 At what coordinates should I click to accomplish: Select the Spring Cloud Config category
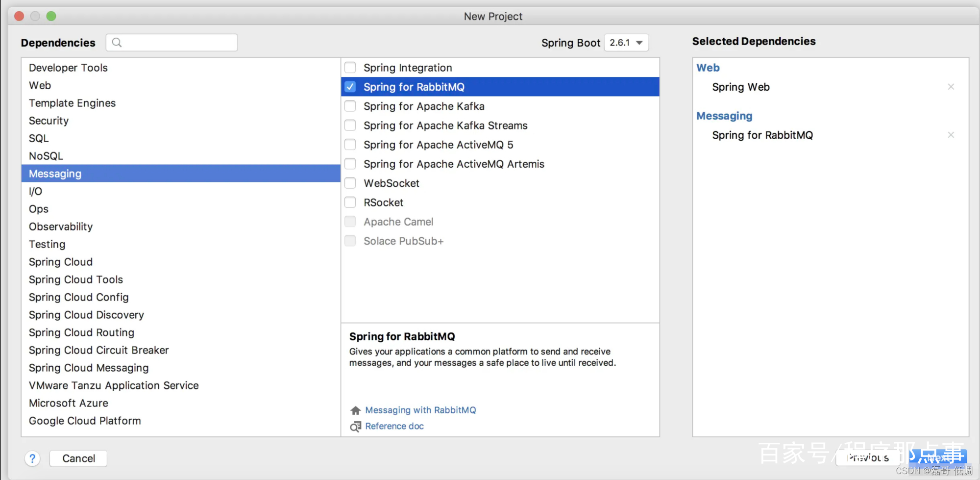(x=181, y=297)
